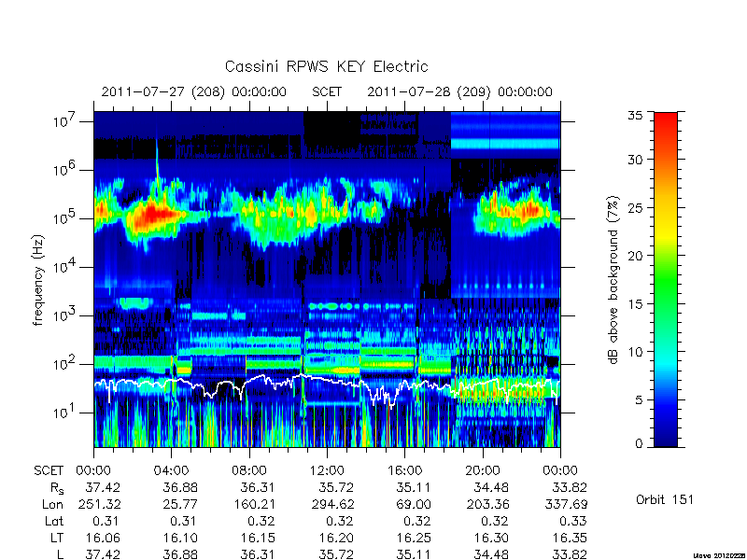Image resolution: width=747 pixels, height=560 pixels.
Task: Select the start date '2011-07-27 (208) 00:00:00'
Action: [194, 91]
